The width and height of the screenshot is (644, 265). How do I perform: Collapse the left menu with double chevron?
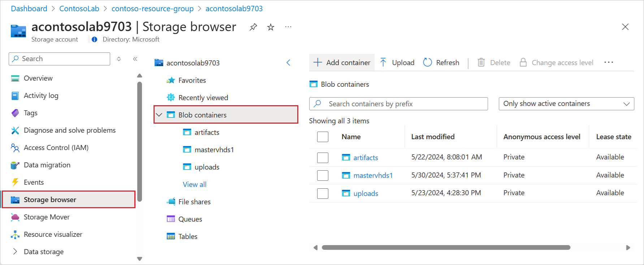coord(135,59)
